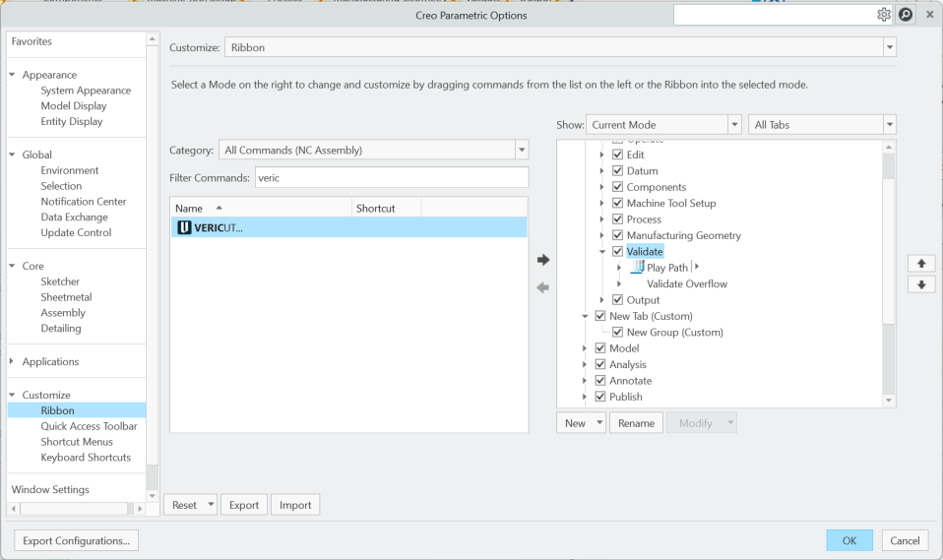Viewport: 943px width, 560px height.
Task: Expand the Applications section in sidebar
Action: 12,361
